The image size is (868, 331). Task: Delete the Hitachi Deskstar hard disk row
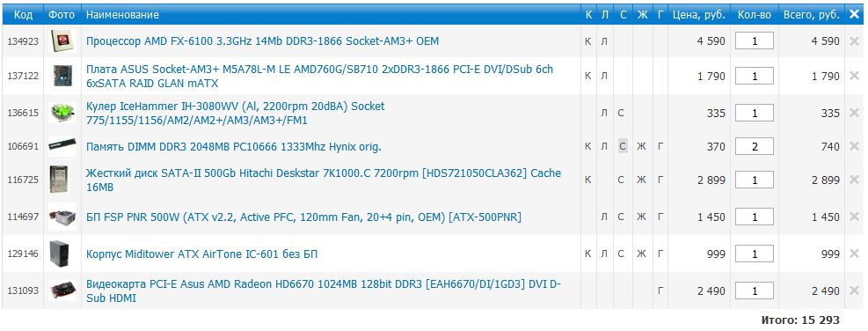[x=854, y=180]
